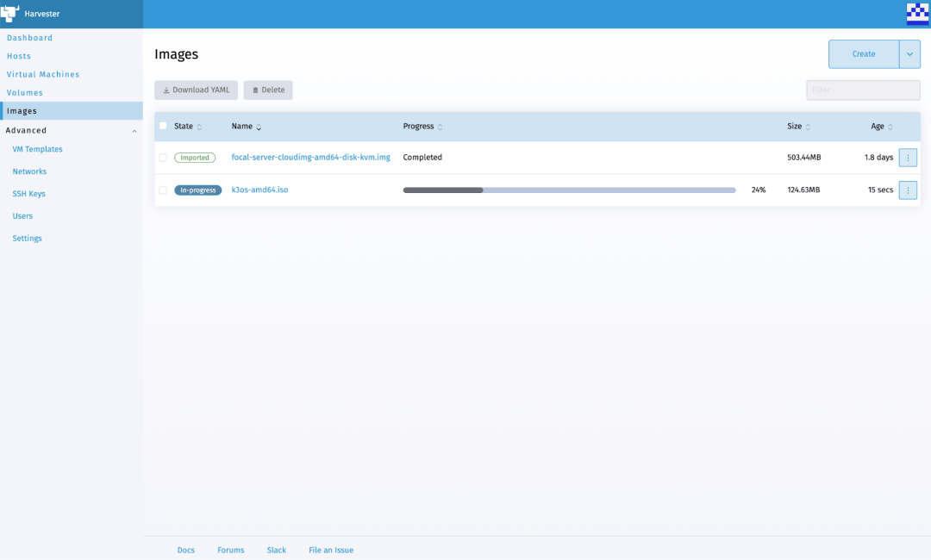Select the k3os-amd64.iso row checkbox
This screenshot has width=931, height=560.
(x=163, y=190)
